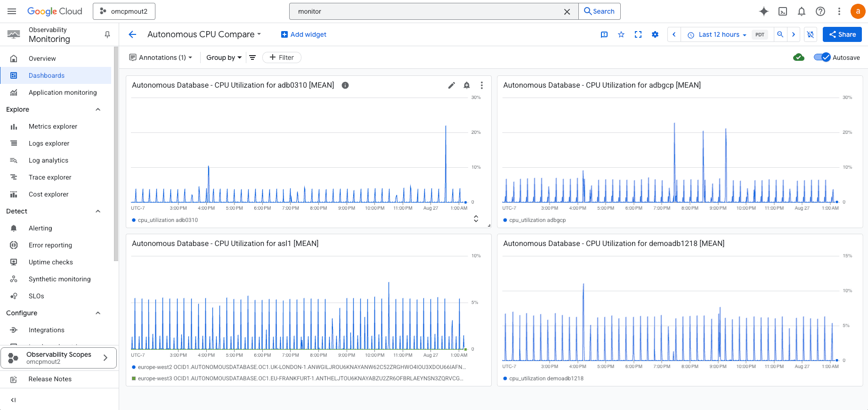Open Last 12 hours time range dropdown

(x=717, y=34)
